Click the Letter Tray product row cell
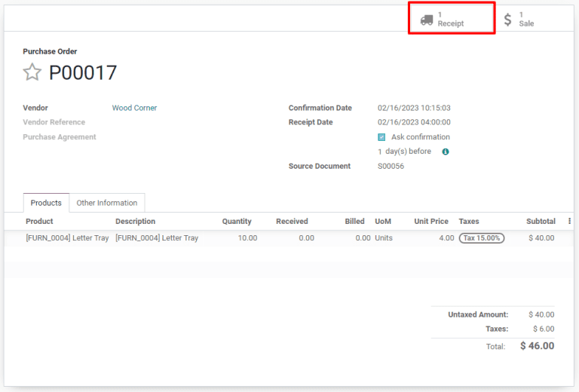Viewport: 579px width, 392px height. [x=67, y=238]
